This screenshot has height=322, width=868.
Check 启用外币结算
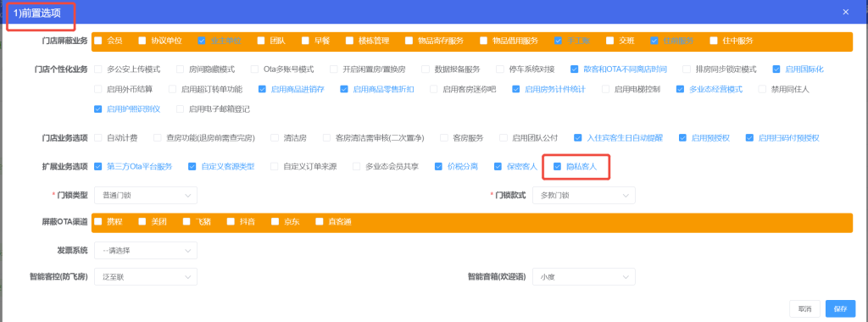98,89
